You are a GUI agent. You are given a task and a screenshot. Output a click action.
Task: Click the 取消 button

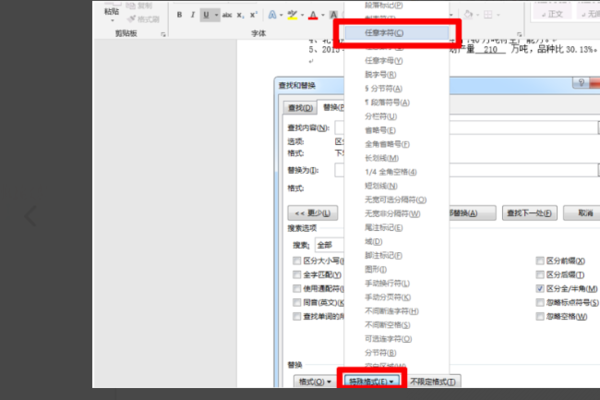tap(582, 213)
